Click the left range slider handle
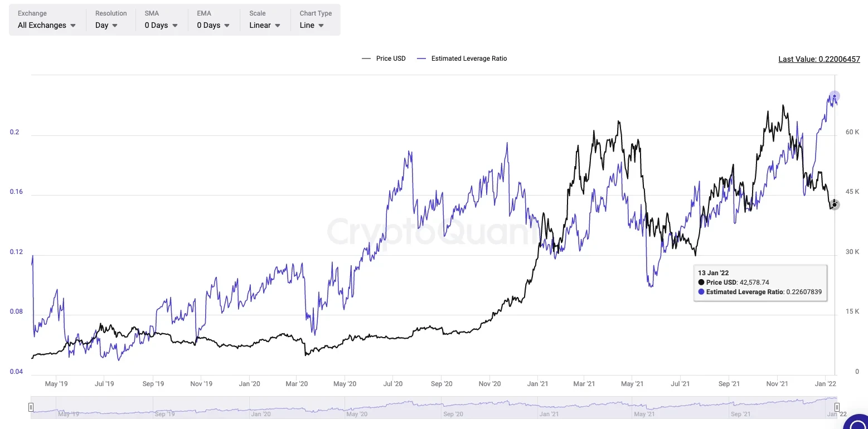 pos(31,407)
